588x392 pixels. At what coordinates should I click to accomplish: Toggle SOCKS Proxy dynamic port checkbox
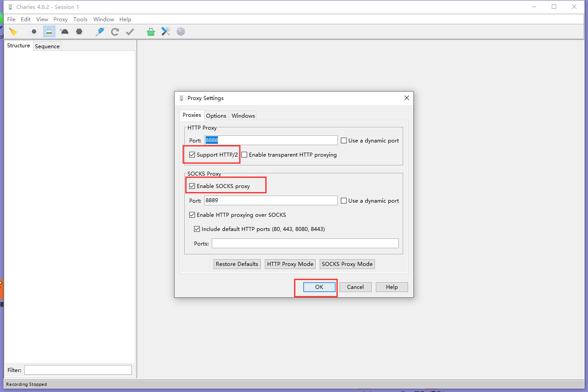pos(344,201)
